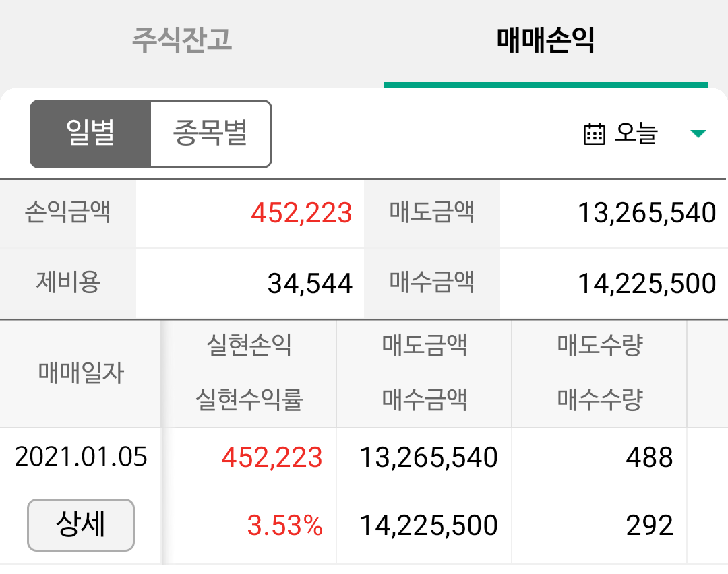The image size is (728, 574).
Task: Switch to the 주식잔고 tab
Action: tap(182, 40)
